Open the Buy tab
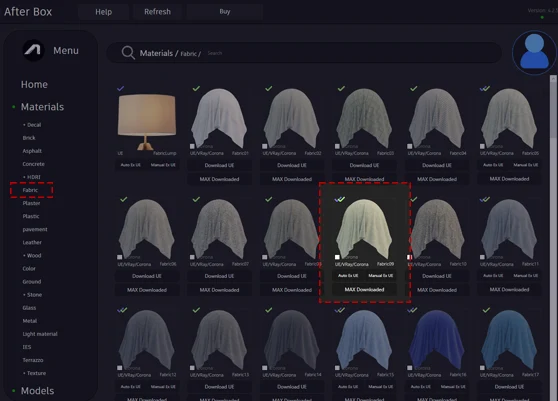The width and height of the screenshot is (558, 401). pyautogui.click(x=225, y=11)
